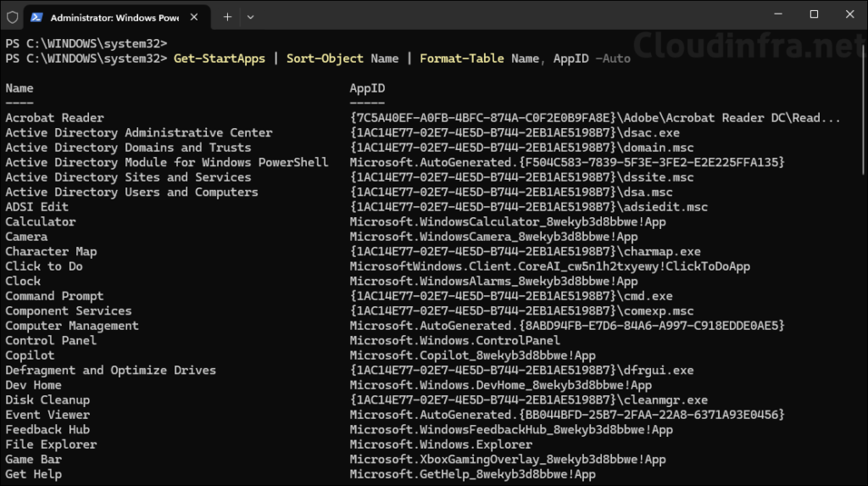Click the Microsoft.Windows.ControlPanel AppID text

tap(454, 340)
